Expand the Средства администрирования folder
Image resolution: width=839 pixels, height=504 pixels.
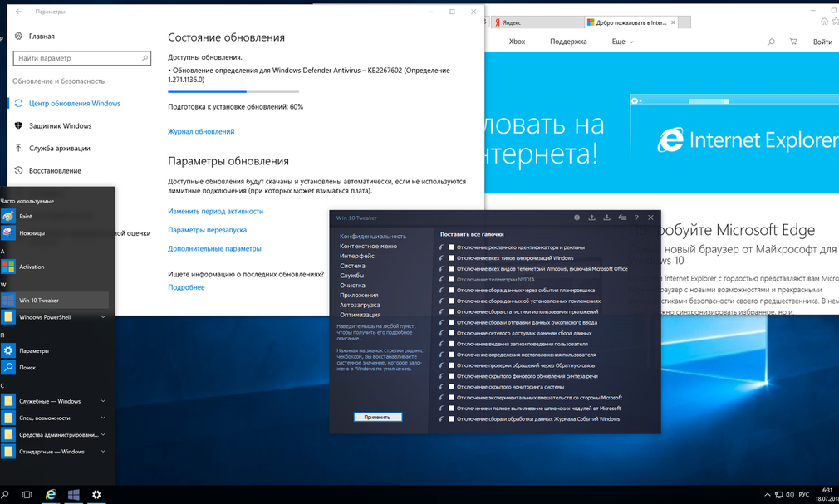(x=103, y=434)
